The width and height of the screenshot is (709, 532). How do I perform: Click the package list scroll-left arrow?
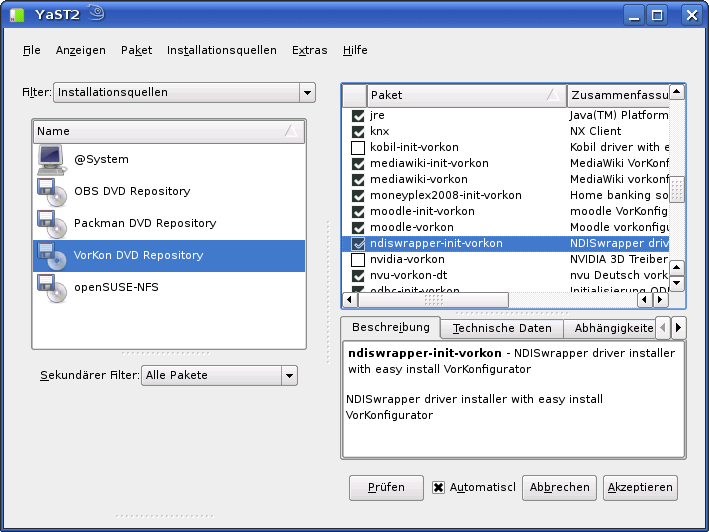click(x=349, y=299)
